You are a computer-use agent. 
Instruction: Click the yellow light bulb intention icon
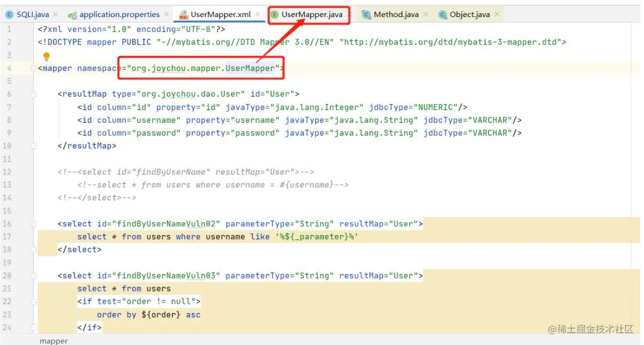click(x=46, y=56)
